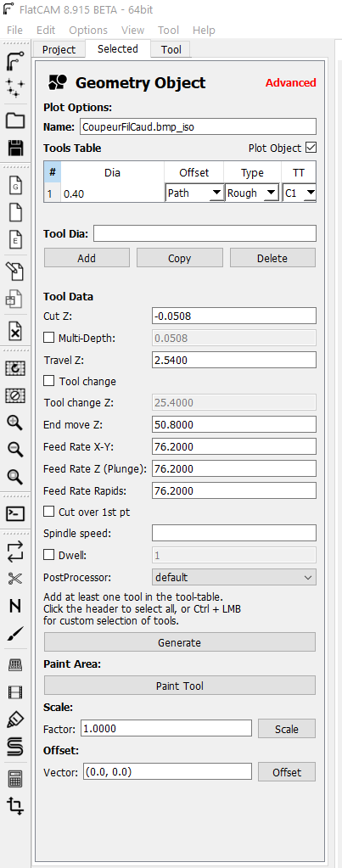This screenshot has width=342, height=868.
Task: Enable the Tool change checkbox
Action: pyautogui.click(x=48, y=381)
